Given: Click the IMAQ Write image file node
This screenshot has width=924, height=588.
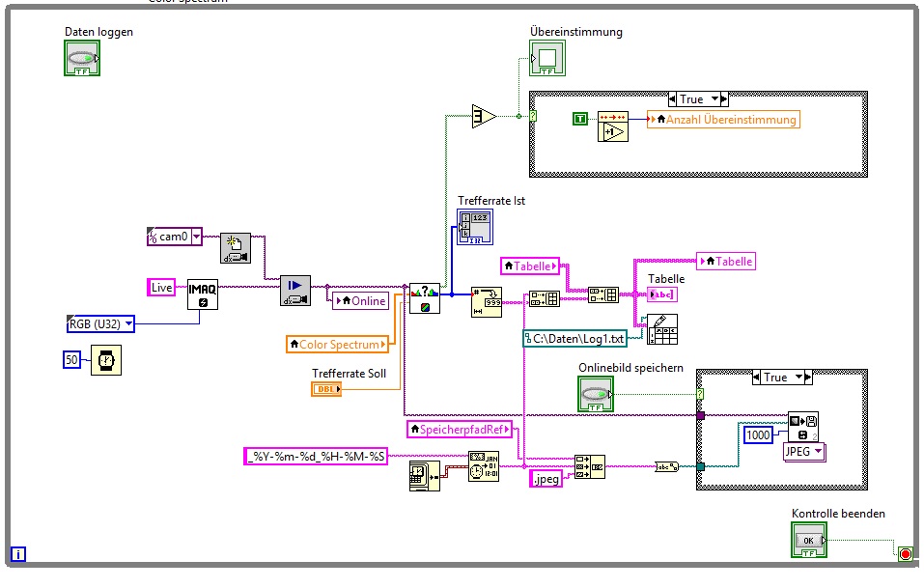Looking at the screenshot, I should click(x=803, y=427).
